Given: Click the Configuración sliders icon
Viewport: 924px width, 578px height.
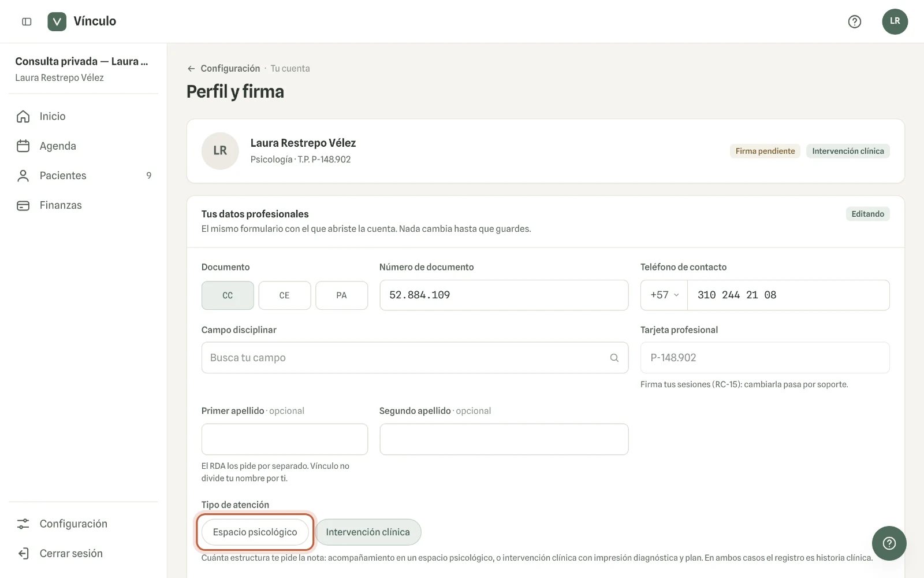Looking at the screenshot, I should point(23,524).
